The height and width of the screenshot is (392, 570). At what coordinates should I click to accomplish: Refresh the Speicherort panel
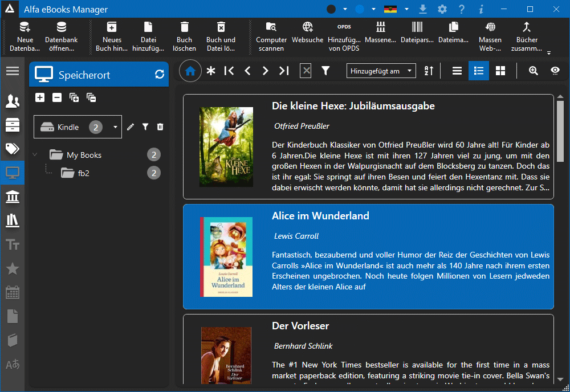pos(160,75)
